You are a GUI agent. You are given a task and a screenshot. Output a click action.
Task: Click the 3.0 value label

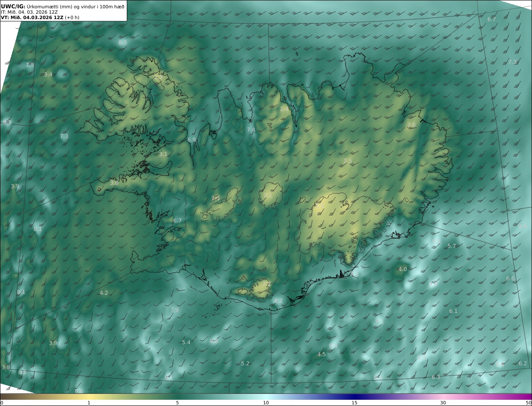pos(114,183)
